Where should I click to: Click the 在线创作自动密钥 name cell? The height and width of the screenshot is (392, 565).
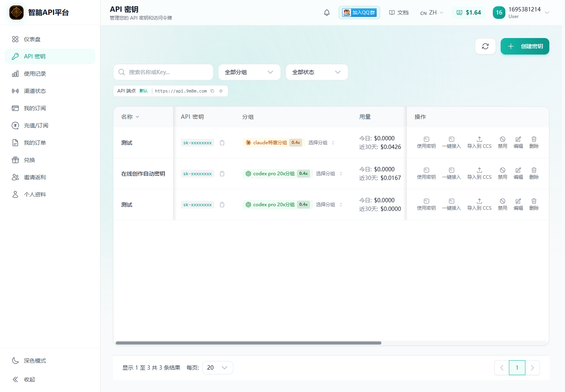click(143, 174)
